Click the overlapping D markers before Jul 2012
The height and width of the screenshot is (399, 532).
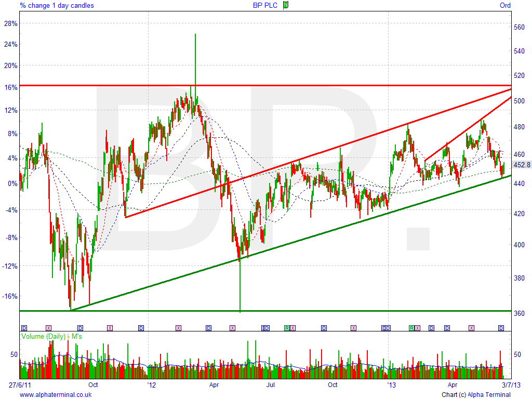click(265, 328)
